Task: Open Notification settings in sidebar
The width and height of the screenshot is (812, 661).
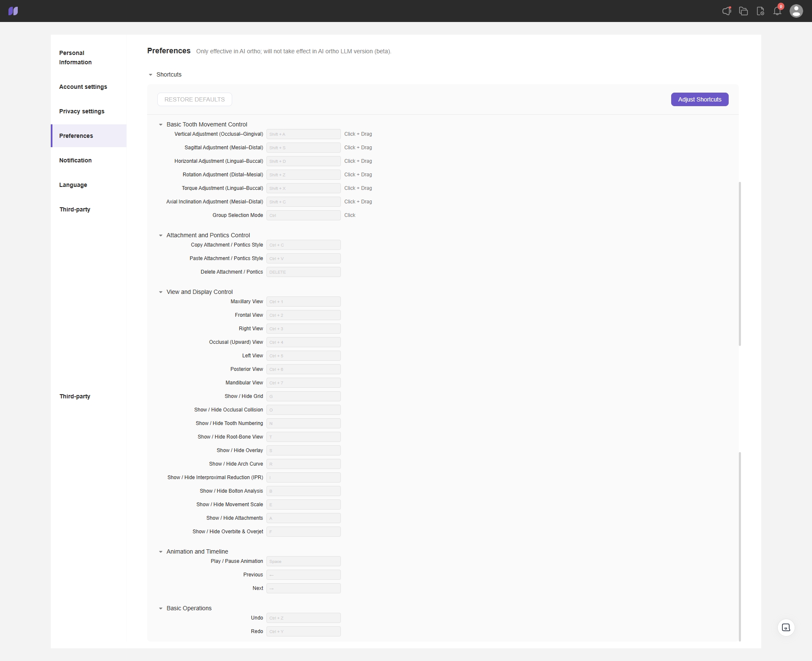Action: tap(88, 160)
